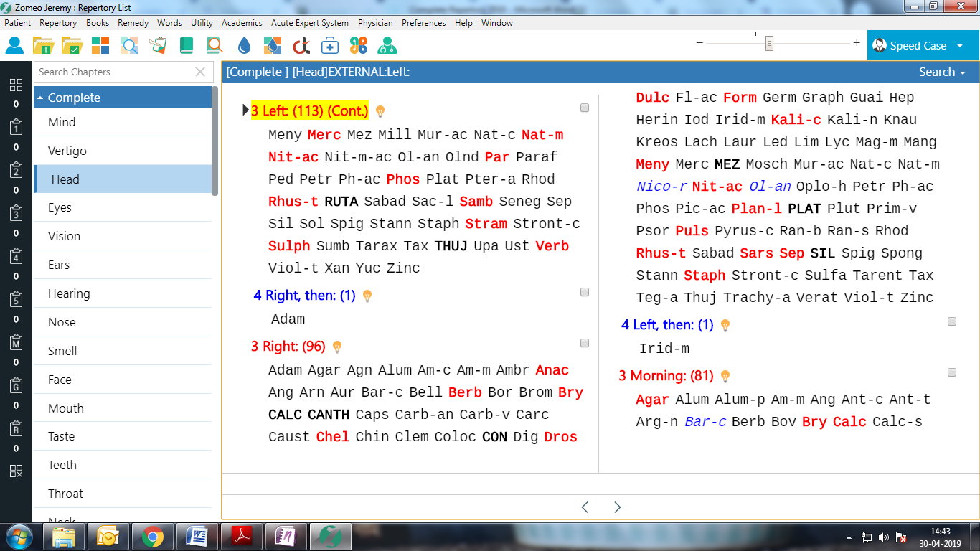Click the lightbulb next to Right: (96)
The width and height of the screenshot is (980, 551).
click(x=337, y=347)
